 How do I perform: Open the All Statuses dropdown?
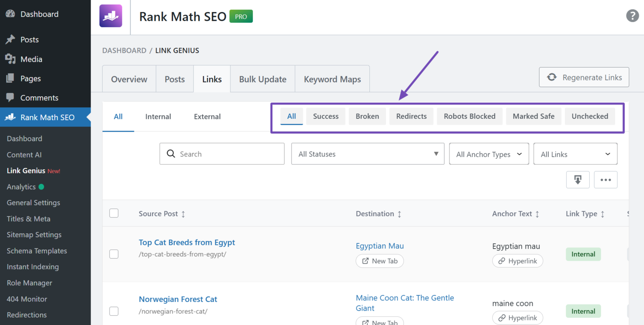click(x=367, y=154)
